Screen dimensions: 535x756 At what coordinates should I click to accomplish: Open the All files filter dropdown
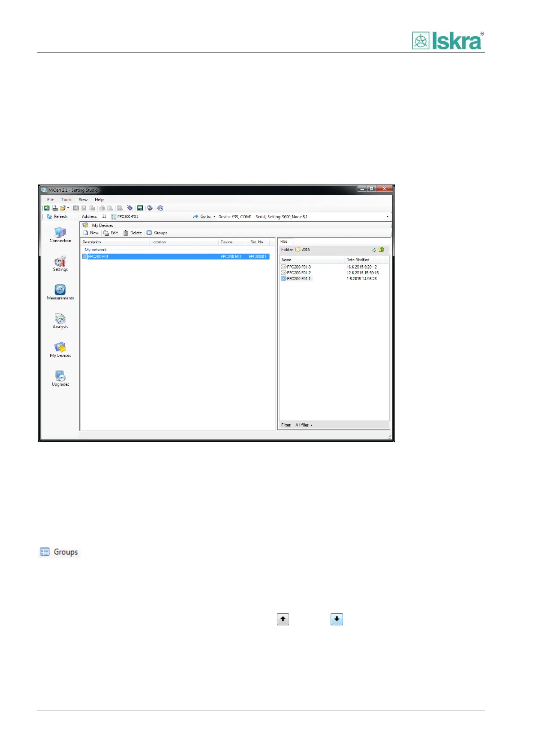pyautogui.click(x=304, y=425)
